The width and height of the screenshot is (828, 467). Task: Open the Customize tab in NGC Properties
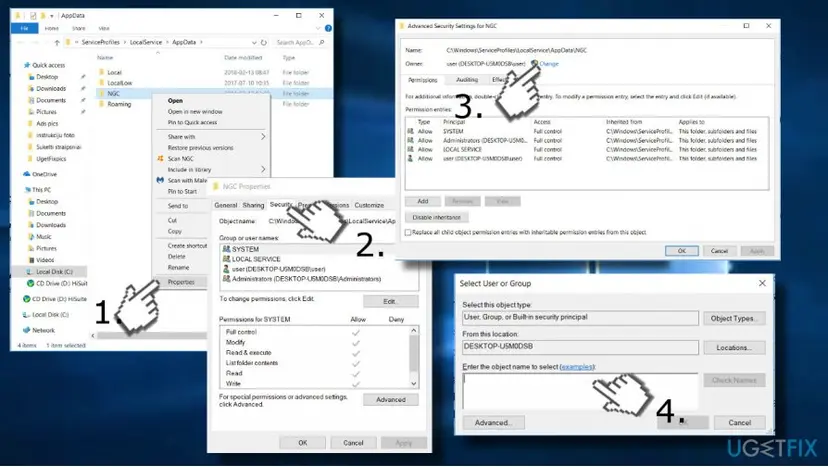coord(369,205)
